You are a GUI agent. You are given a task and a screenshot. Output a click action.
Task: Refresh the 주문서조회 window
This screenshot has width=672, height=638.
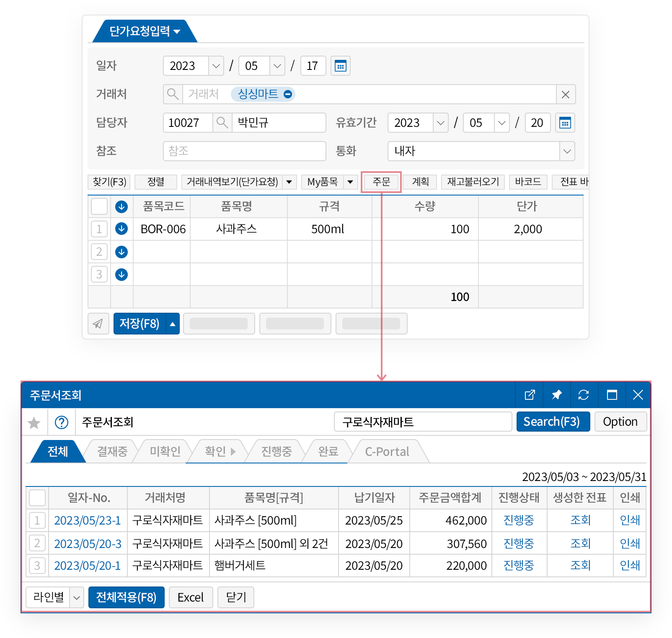tap(584, 395)
